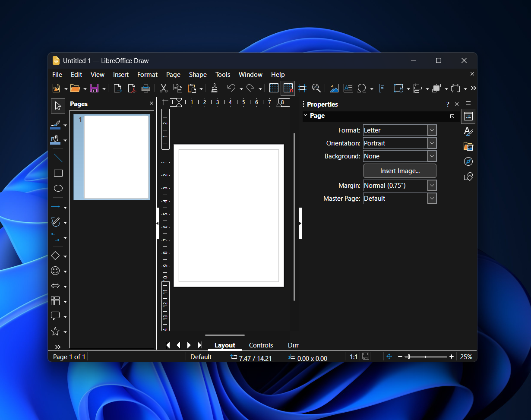The width and height of the screenshot is (531, 420).
Task: Select the Stars and Banners tool
Action: pyautogui.click(x=55, y=331)
